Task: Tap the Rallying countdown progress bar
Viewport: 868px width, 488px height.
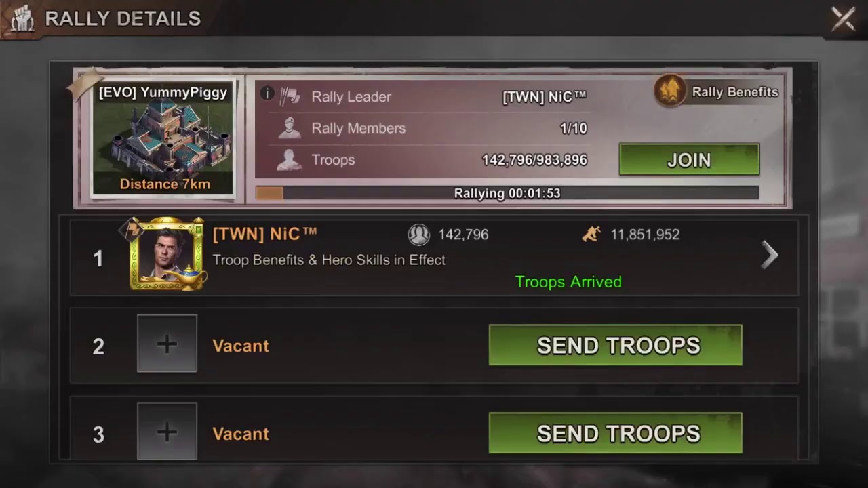Action: point(507,193)
